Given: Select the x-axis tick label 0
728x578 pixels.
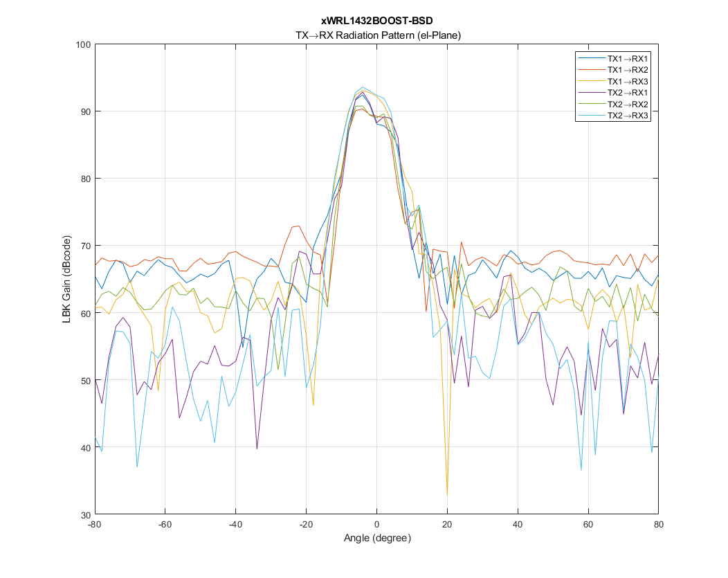Looking at the screenshot, I should coord(376,525).
